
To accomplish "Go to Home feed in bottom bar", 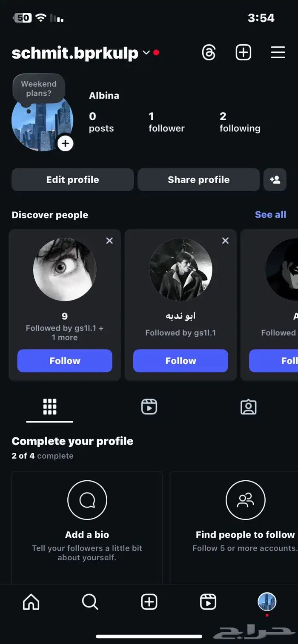I will click(x=31, y=602).
